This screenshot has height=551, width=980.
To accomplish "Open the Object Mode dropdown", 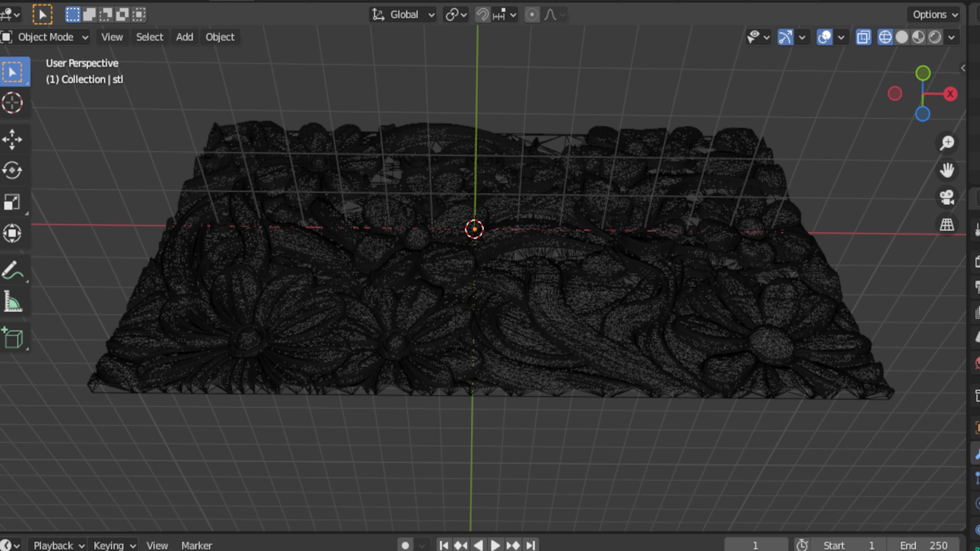I will 45,37.
